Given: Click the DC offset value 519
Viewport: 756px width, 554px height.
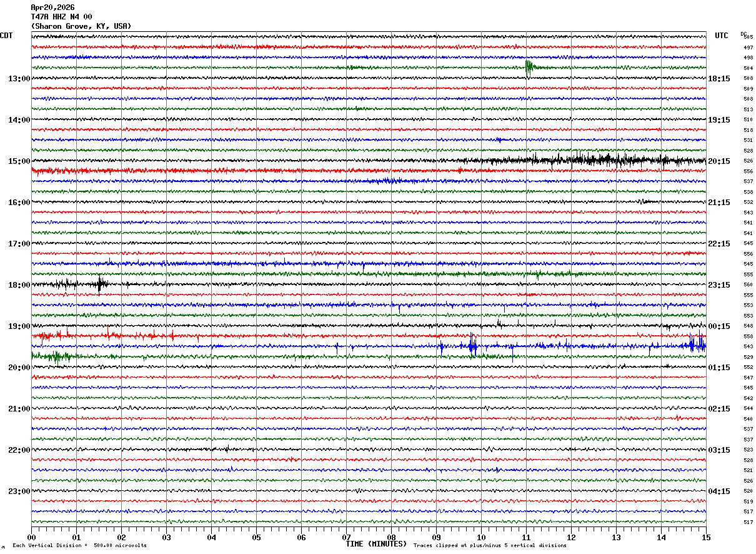Looking at the screenshot, I should point(748,501).
